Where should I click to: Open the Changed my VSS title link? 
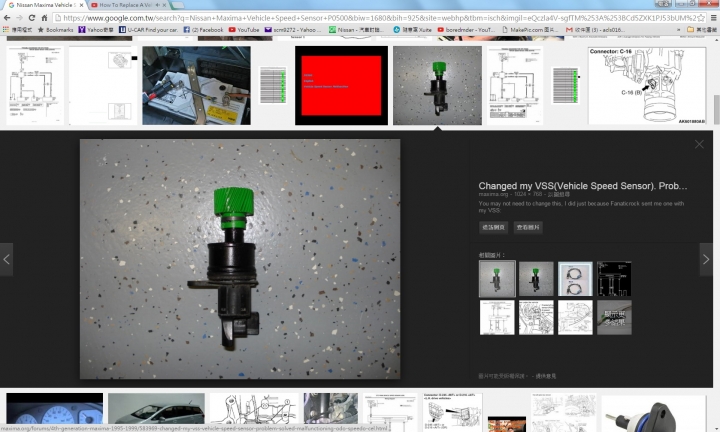[x=583, y=186]
